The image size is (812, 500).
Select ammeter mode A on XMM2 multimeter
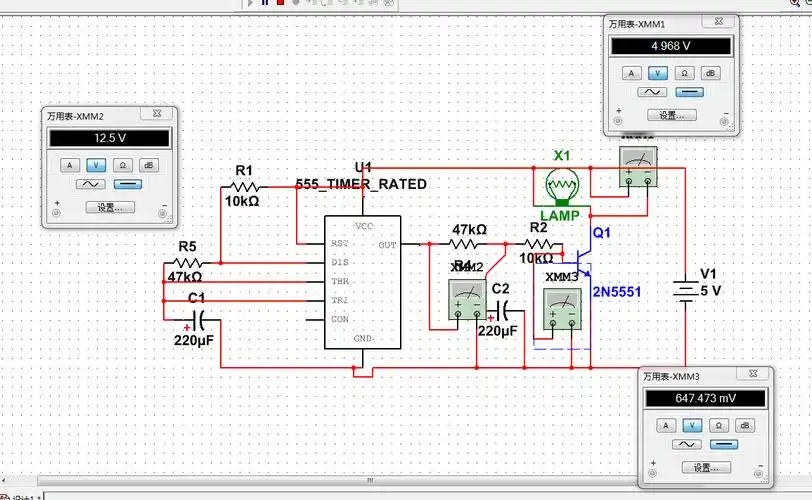[69, 165]
